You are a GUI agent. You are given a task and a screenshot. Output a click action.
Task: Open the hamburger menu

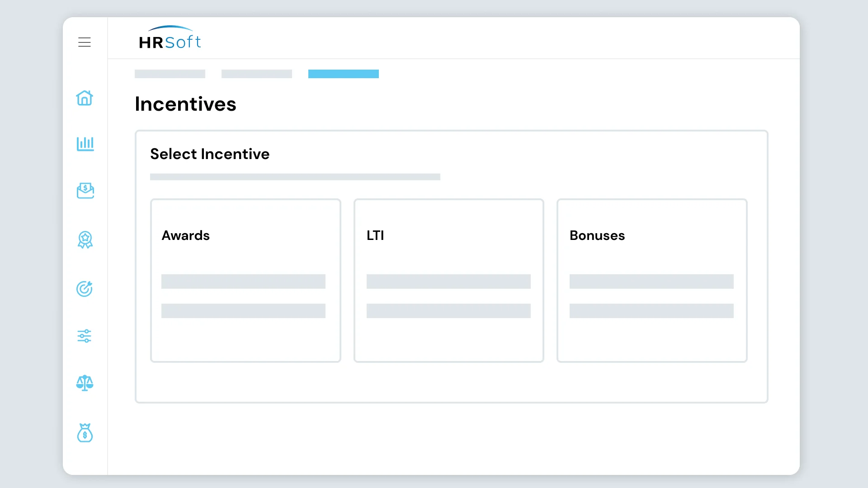click(85, 42)
